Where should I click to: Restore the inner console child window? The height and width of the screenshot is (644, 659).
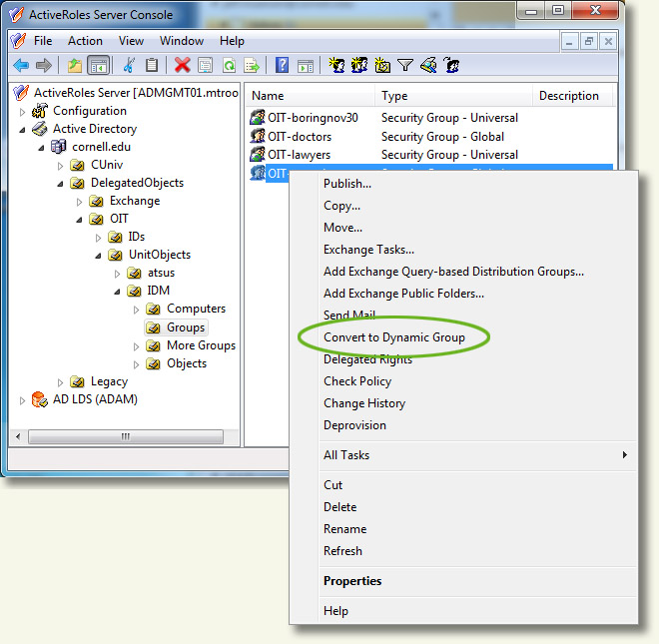pos(589,42)
